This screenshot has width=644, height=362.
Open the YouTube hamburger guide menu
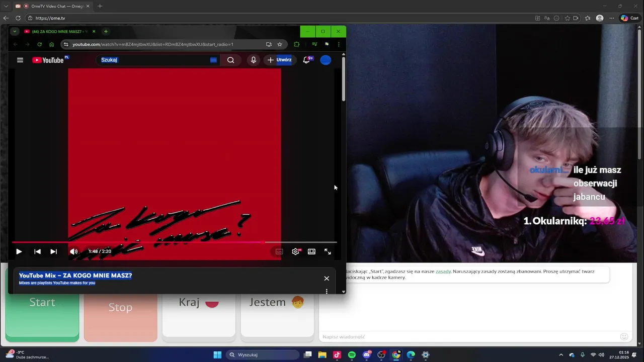pos(20,60)
